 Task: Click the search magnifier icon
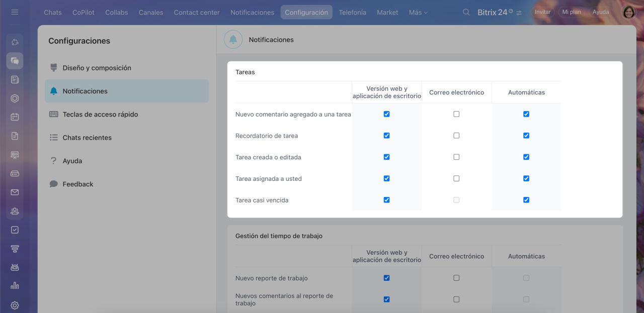466,12
